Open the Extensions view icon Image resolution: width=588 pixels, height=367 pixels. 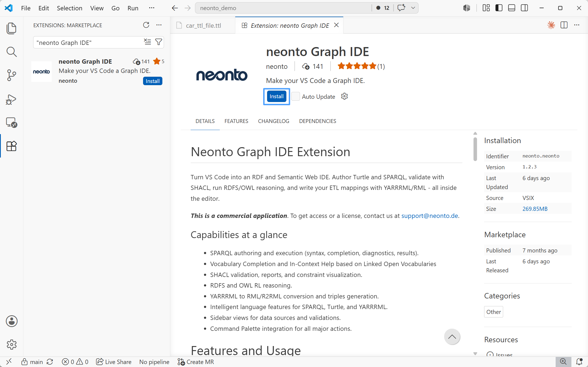[11, 146]
